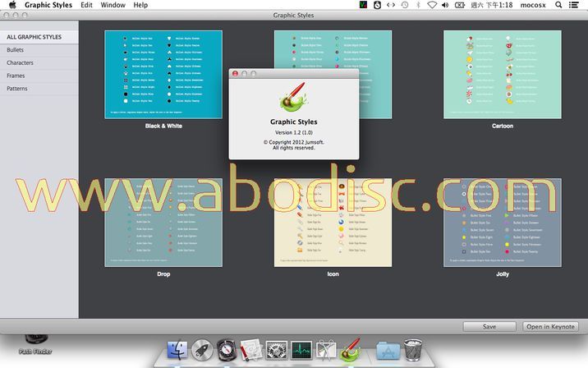
Task: Launch Launchpad rocket icon in dock
Action: point(202,351)
